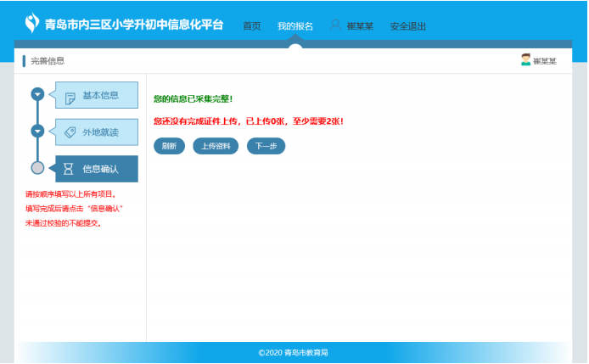This screenshot has width=589, height=364.
Task: Open the 我的报名 menu item
Action: click(x=294, y=26)
